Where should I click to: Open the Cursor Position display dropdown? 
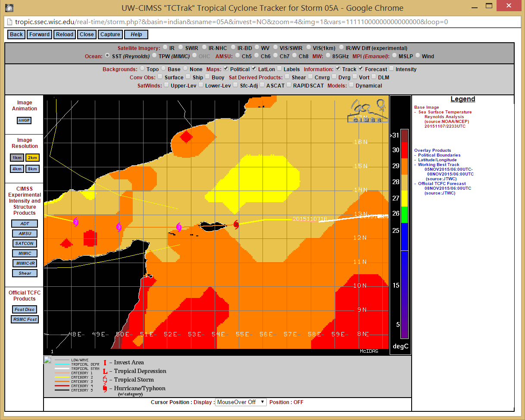pyautogui.click(x=241, y=402)
